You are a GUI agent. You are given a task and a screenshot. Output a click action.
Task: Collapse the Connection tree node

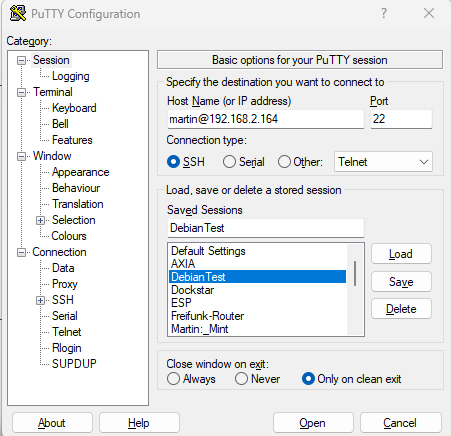(x=21, y=252)
